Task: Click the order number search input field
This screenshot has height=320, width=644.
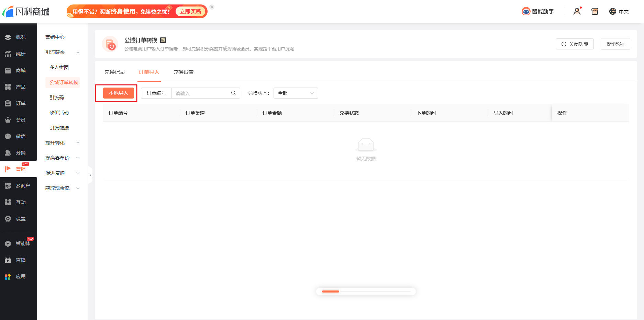Action: [x=201, y=93]
